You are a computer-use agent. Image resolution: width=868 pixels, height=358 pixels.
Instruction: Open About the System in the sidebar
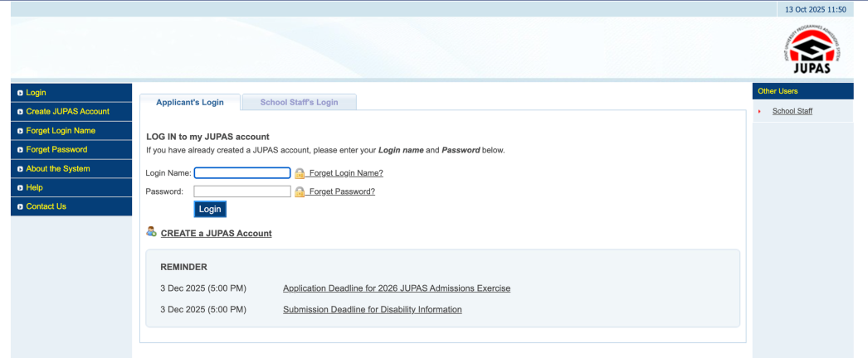pyautogui.click(x=58, y=169)
